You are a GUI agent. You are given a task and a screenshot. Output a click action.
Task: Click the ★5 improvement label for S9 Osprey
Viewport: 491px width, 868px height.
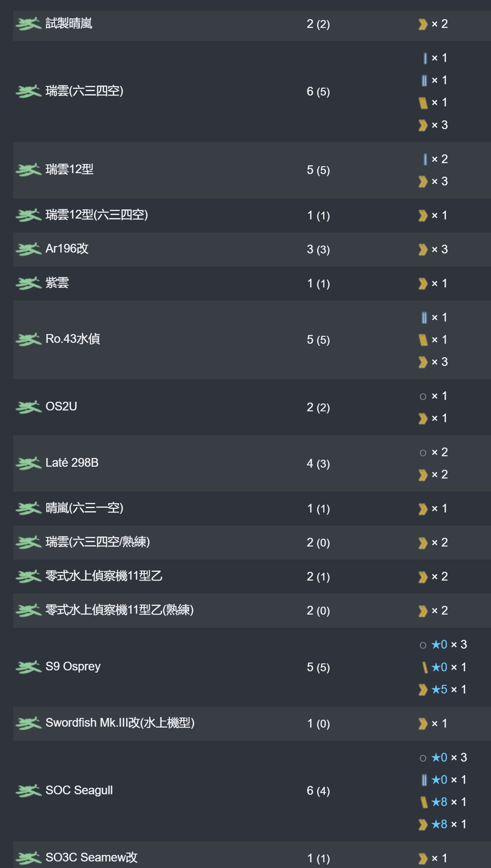(439, 690)
